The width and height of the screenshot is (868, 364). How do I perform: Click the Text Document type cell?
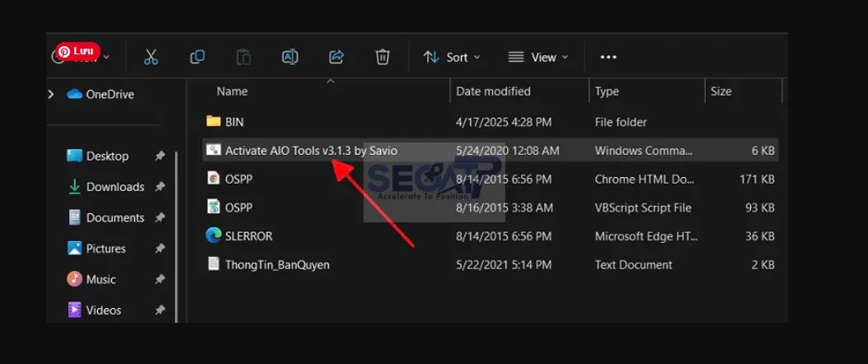point(633,265)
